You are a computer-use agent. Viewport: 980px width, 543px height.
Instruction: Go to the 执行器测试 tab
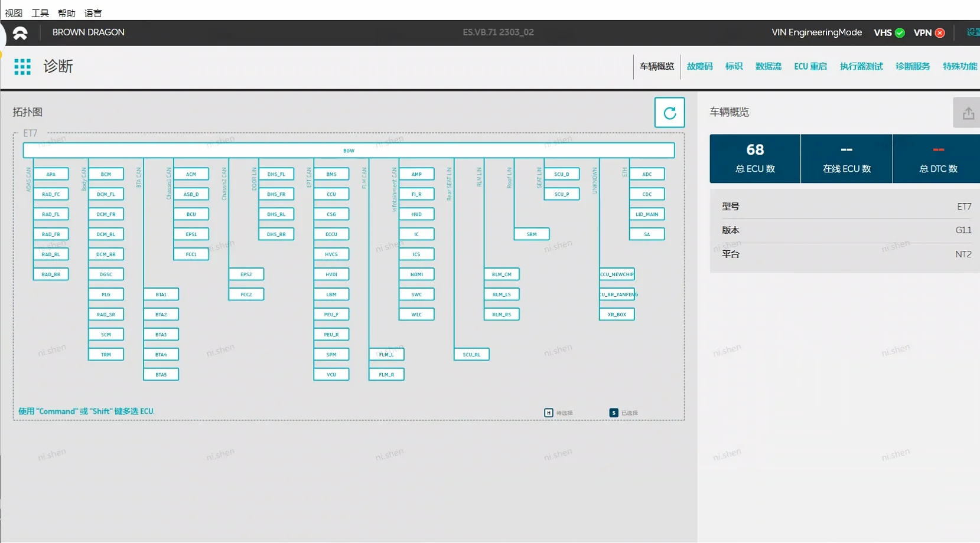click(x=861, y=67)
